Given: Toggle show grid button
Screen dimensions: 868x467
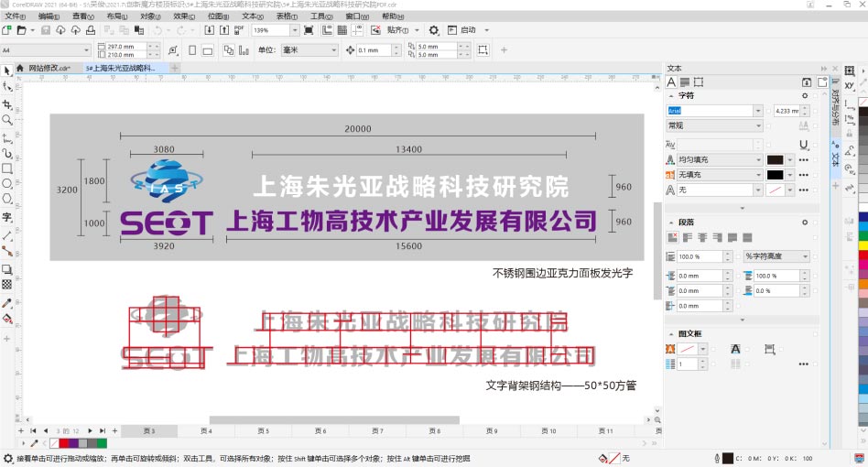Looking at the screenshot, I should click(x=342, y=30).
